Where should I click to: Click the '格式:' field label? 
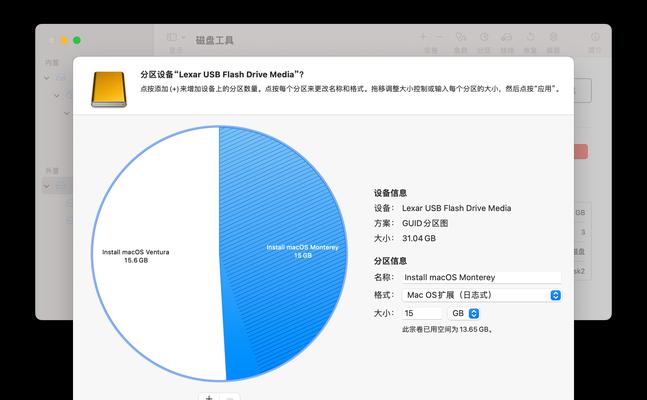(x=384, y=295)
